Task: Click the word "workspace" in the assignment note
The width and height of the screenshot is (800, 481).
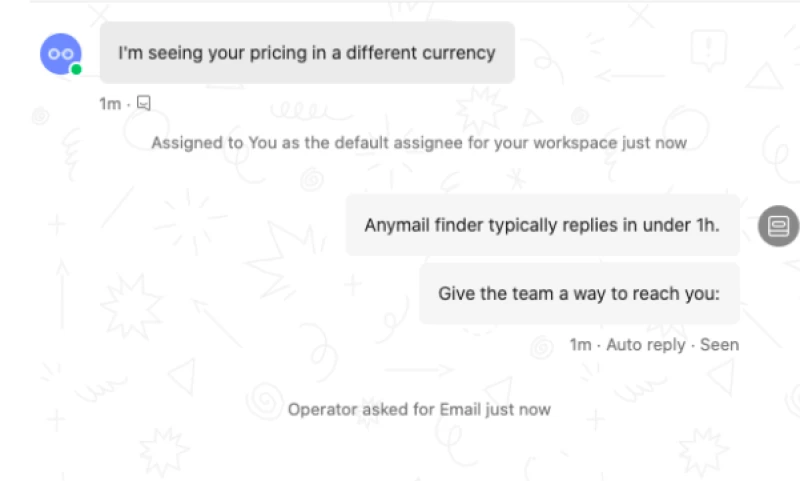Action: tap(579, 143)
